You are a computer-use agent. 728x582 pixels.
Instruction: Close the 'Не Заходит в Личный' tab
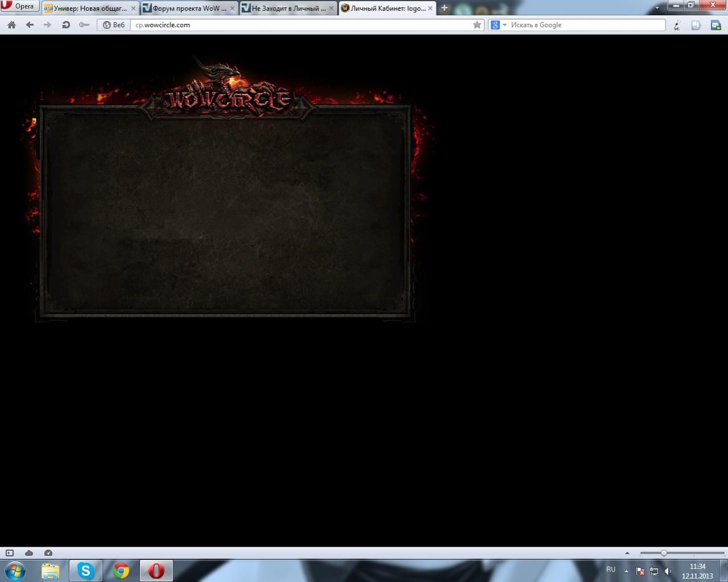pyautogui.click(x=331, y=9)
